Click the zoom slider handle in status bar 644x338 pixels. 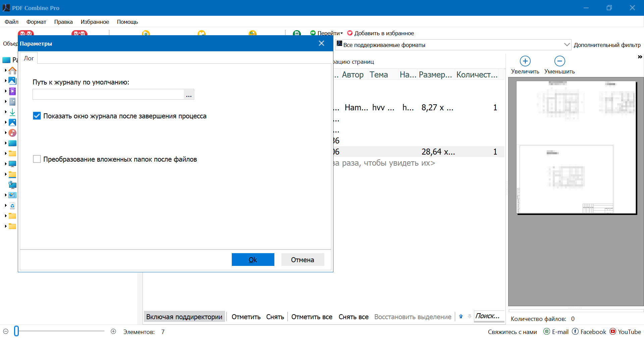(x=16, y=331)
